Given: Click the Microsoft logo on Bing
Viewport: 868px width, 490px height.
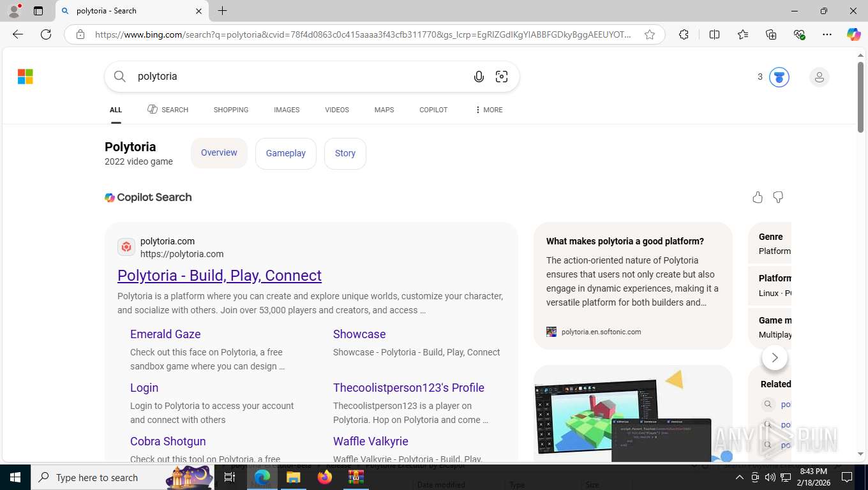Looking at the screenshot, I should point(26,77).
